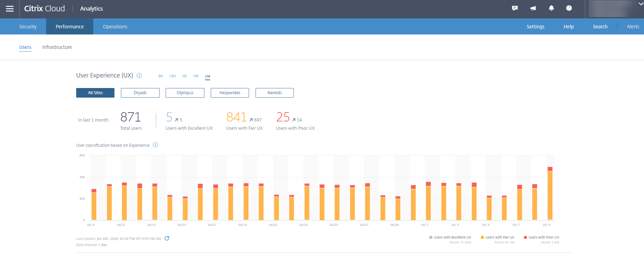Expand the user account dropdown arrow
Viewport: 644px width, 259px height.
click(641, 4)
